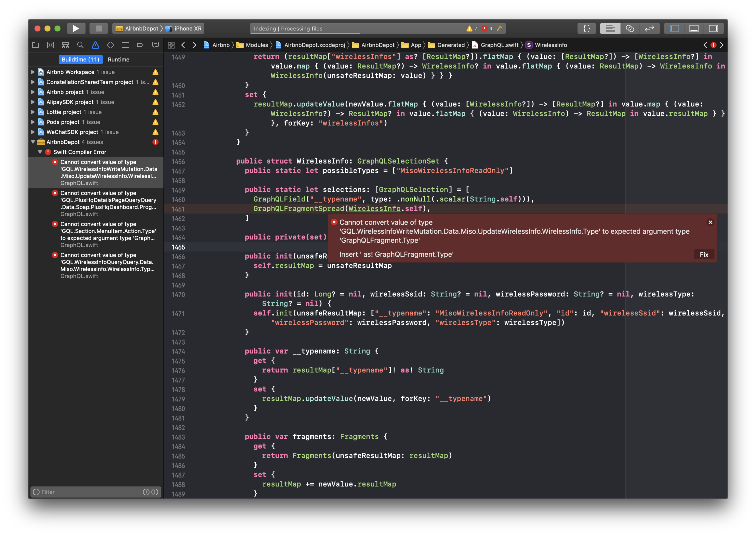Open the Source Control navigator
This screenshot has height=536, width=756.
pyautogui.click(x=50, y=45)
